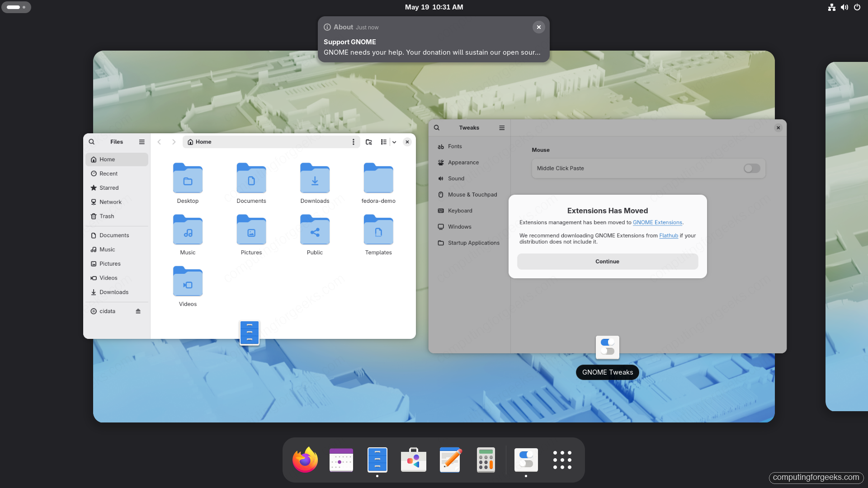Click search icon in Tweaks window
Screen dimensions: 868x488
click(437, 128)
